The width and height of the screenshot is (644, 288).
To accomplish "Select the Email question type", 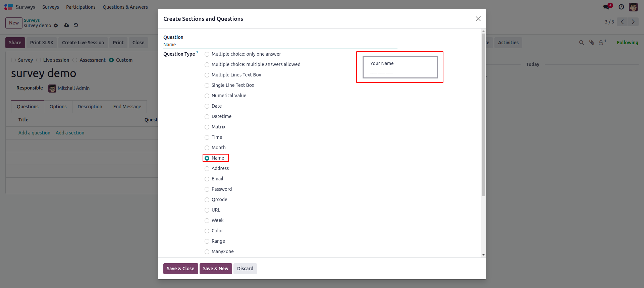I will tap(207, 179).
